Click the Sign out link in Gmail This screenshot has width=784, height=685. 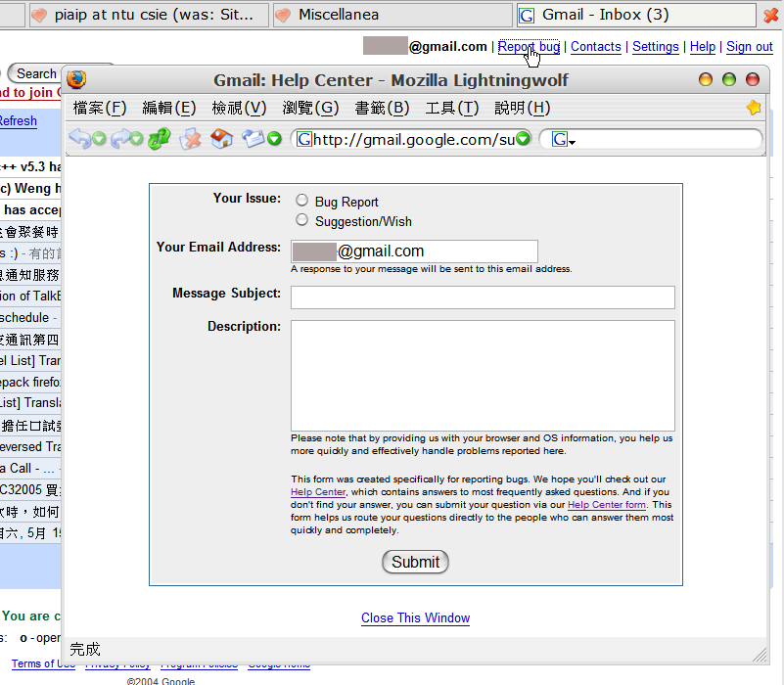750,47
